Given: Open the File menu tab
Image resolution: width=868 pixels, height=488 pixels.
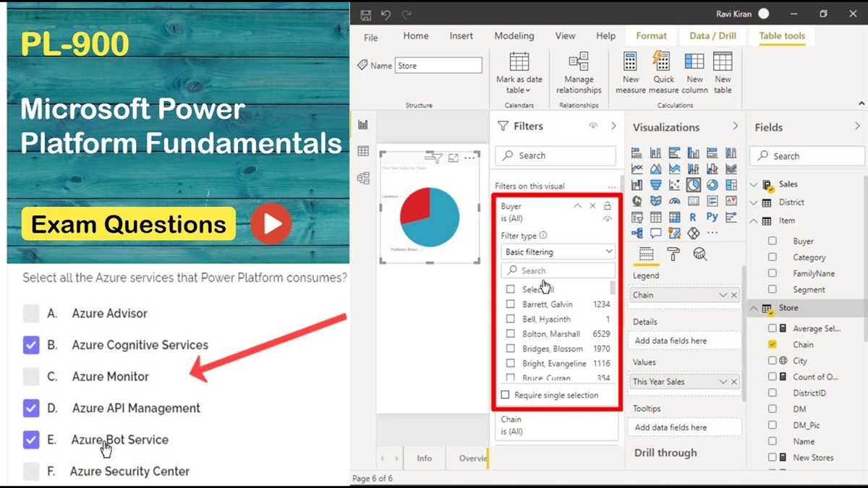Looking at the screenshot, I should [x=370, y=37].
